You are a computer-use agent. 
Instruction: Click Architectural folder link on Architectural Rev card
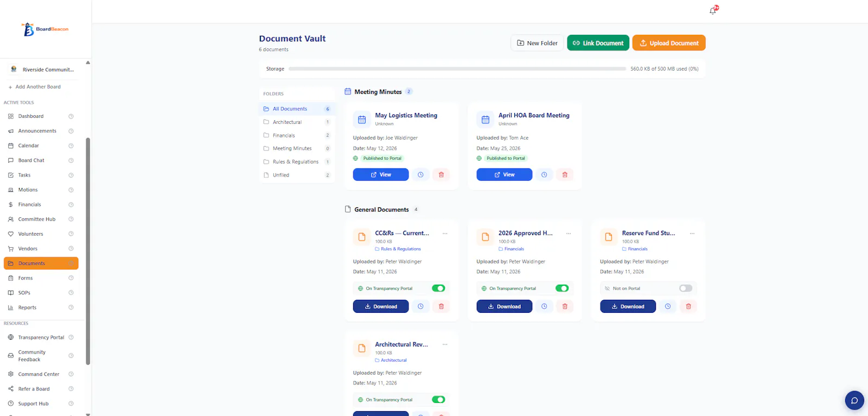(x=391, y=360)
